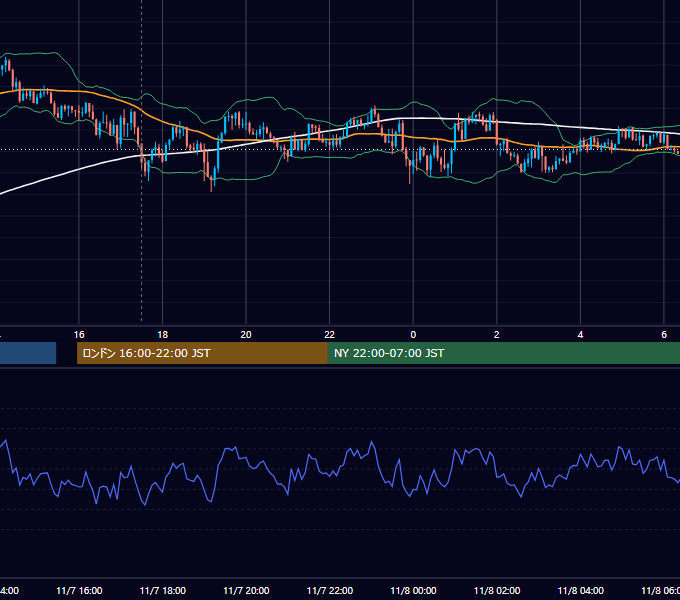Click the 11/8 04:00 bottom axis label
Image resolution: width=680 pixels, height=600 pixels.
point(581,591)
